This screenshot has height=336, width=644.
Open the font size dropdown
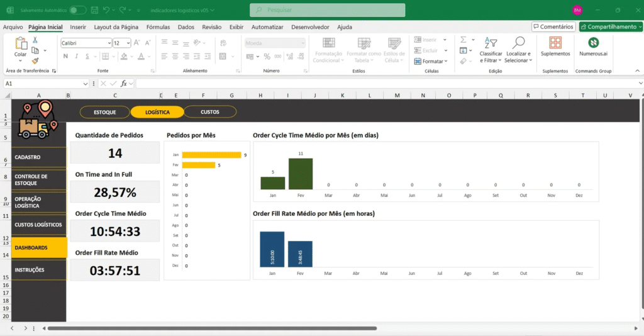[129, 43]
